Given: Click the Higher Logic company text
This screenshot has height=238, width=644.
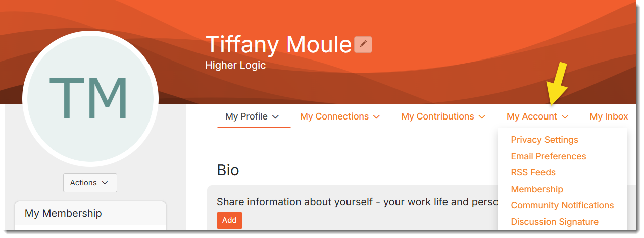Looking at the screenshot, I should point(235,65).
